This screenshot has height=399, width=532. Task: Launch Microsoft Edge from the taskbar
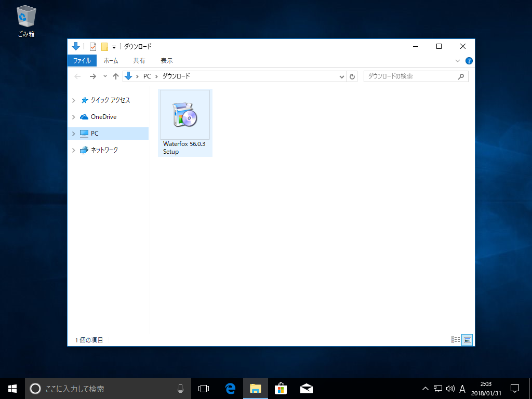[230, 389]
